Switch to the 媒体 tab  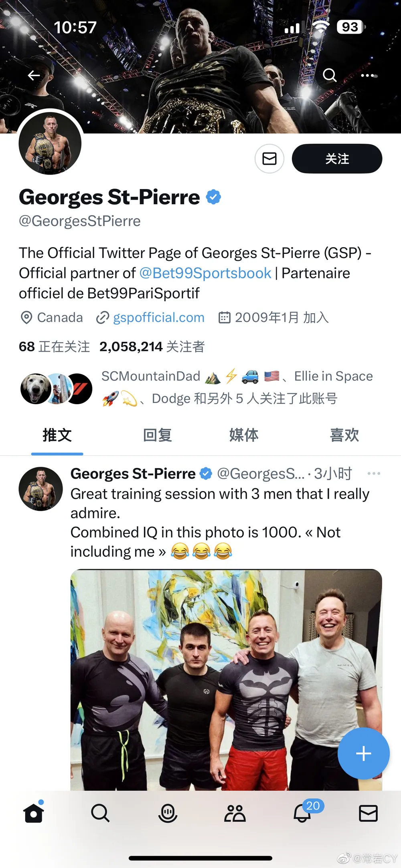244,435
